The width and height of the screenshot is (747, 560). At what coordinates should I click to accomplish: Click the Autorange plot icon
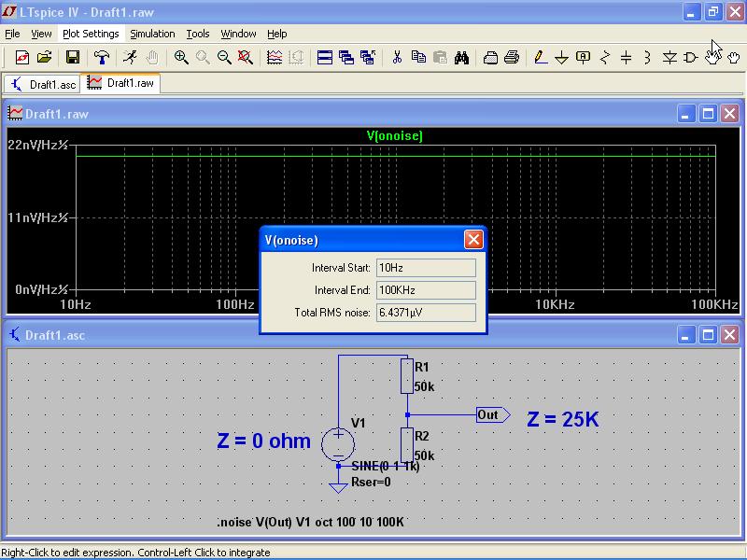pos(275,58)
